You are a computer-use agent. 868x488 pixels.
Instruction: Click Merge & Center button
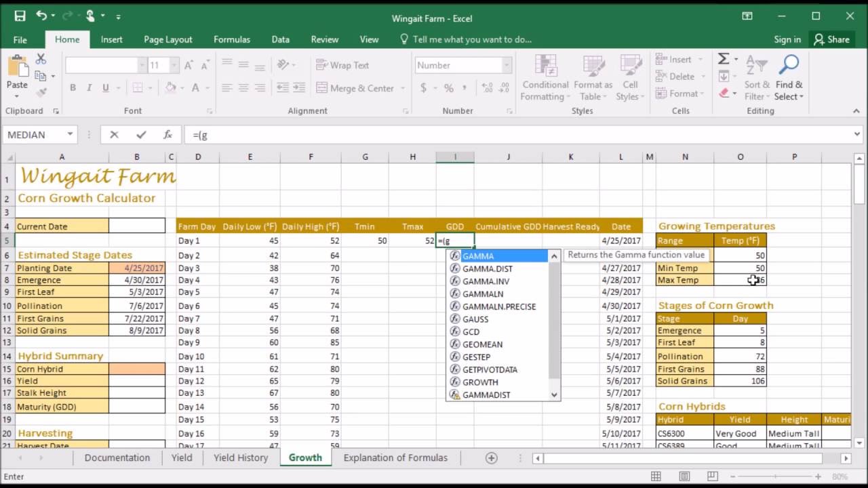[355, 88]
